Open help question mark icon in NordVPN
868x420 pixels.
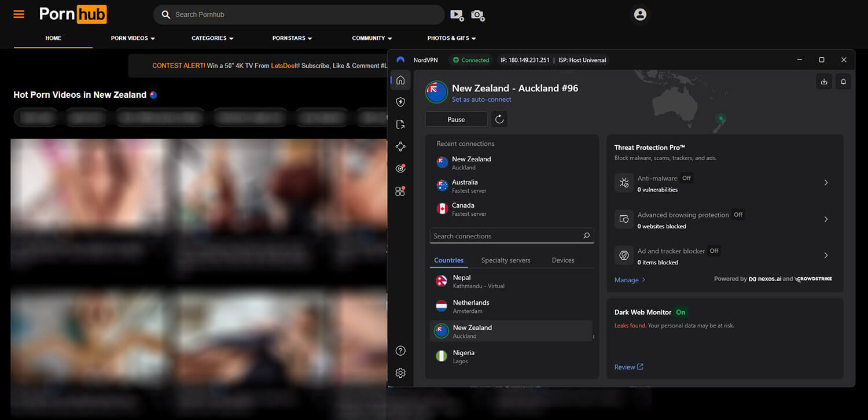tap(400, 351)
